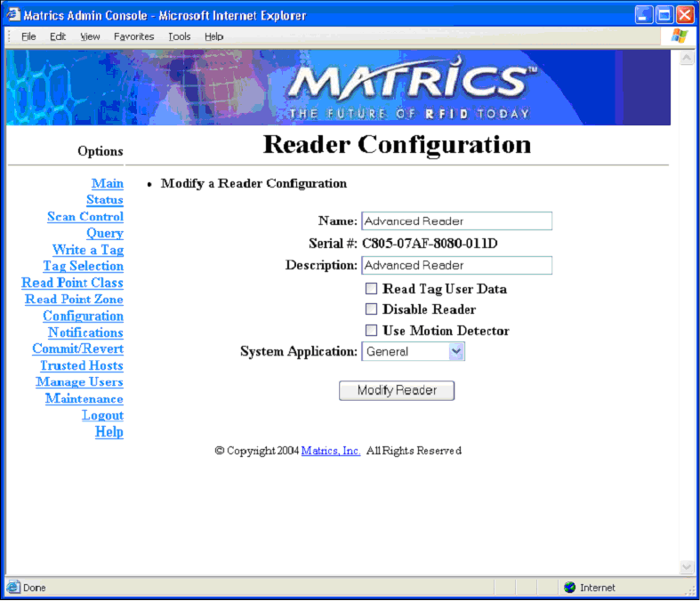Open the File menu
Viewport: 700px width, 601px height.
28,36
